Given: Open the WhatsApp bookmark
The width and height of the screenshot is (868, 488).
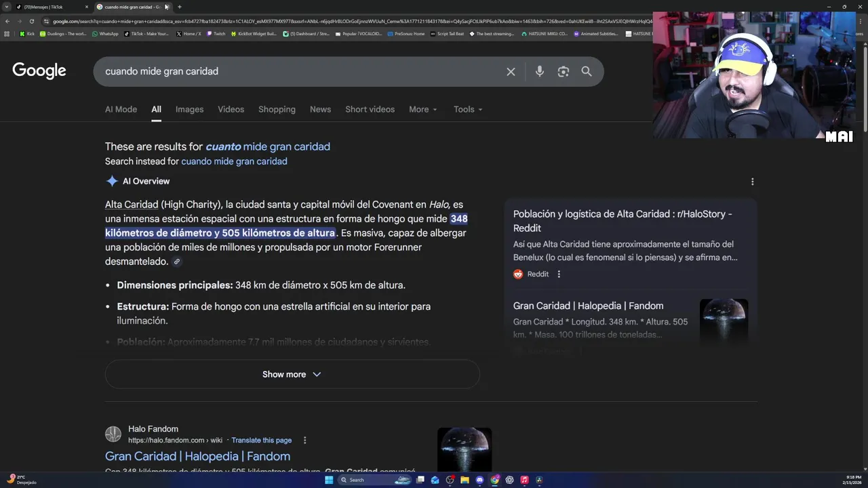Looking at the screenshot, I should point(105,34).
